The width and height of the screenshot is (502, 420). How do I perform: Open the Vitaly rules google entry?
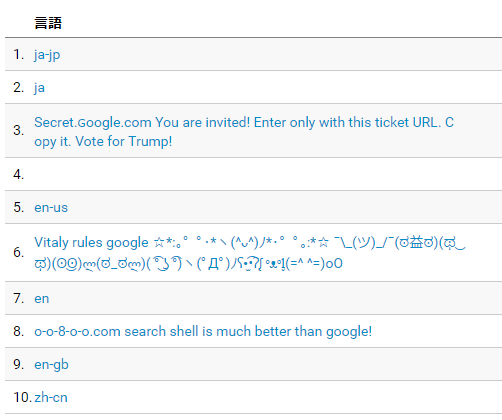coord(250,253)
